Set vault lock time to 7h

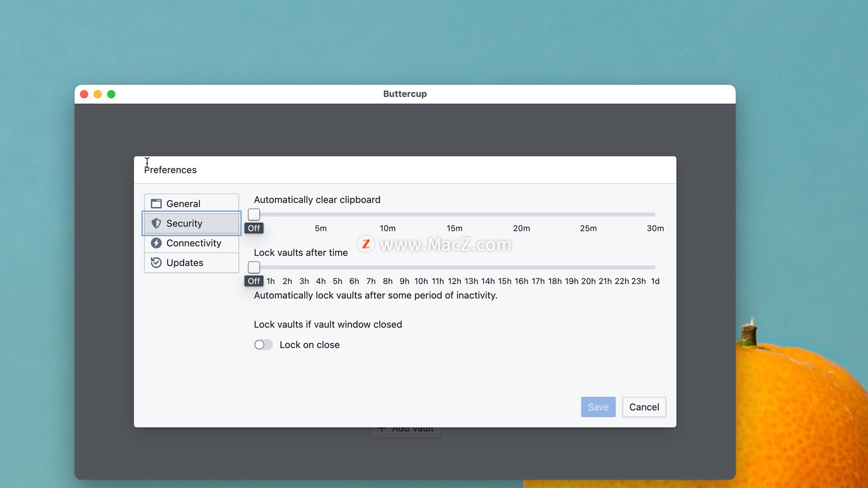click(x=371, y=281)
